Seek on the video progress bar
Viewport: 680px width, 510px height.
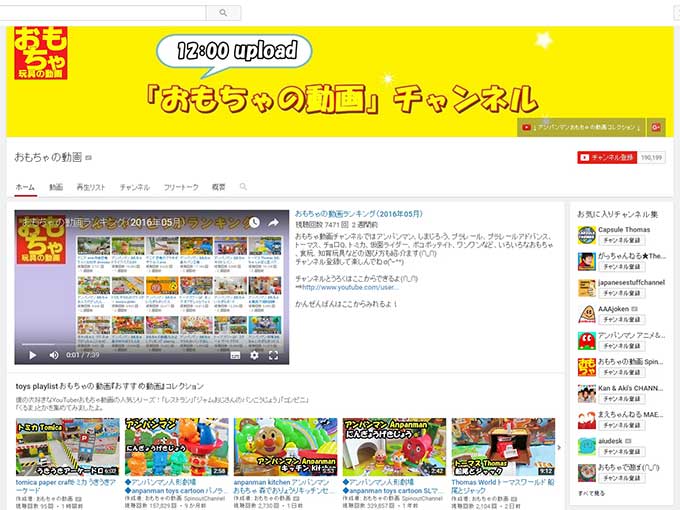click(152, 344)
